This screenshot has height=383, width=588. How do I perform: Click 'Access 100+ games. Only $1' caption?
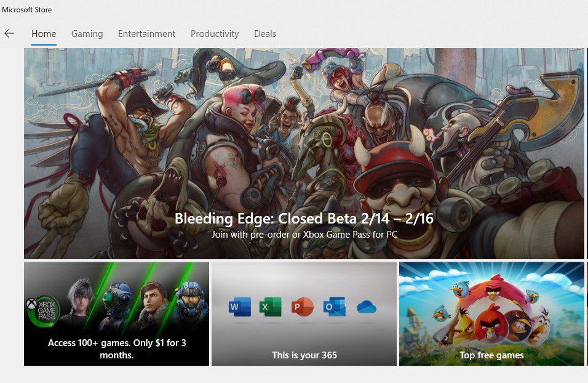pyautogui.click(x=117, y=349)
